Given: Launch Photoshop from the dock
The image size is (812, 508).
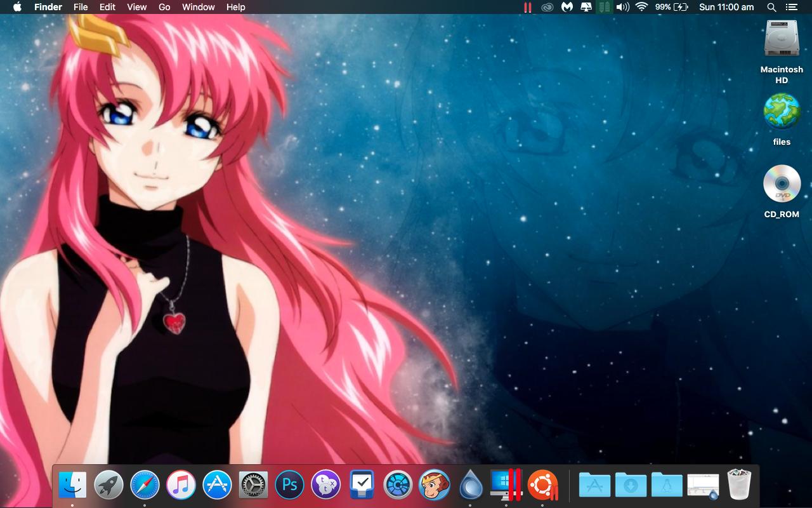Looking at the screenshot, I should tap(289, 485).
